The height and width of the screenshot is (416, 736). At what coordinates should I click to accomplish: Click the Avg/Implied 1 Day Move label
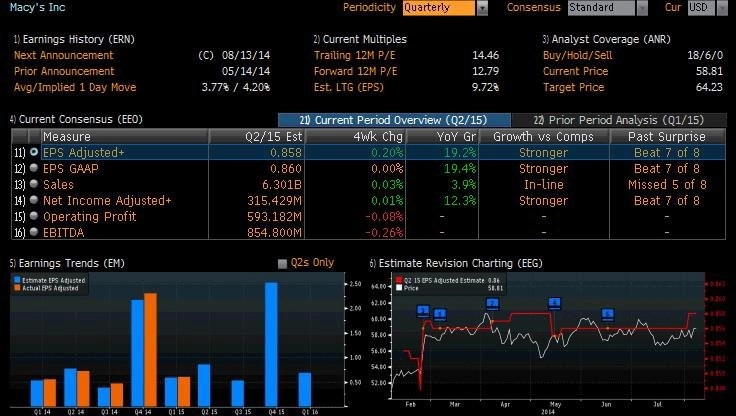click(75, 87)
